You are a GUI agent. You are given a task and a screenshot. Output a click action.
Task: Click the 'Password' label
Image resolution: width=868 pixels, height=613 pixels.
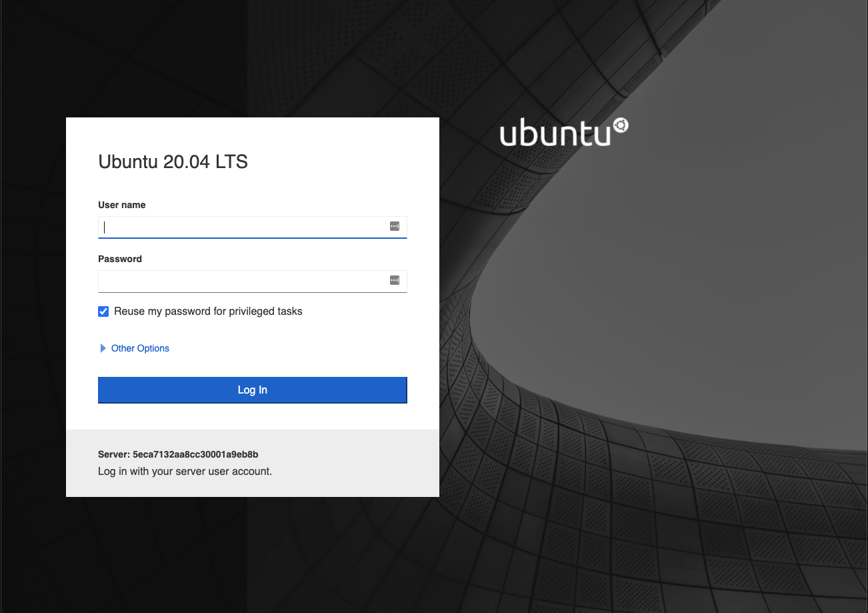(x=120, y=259)
